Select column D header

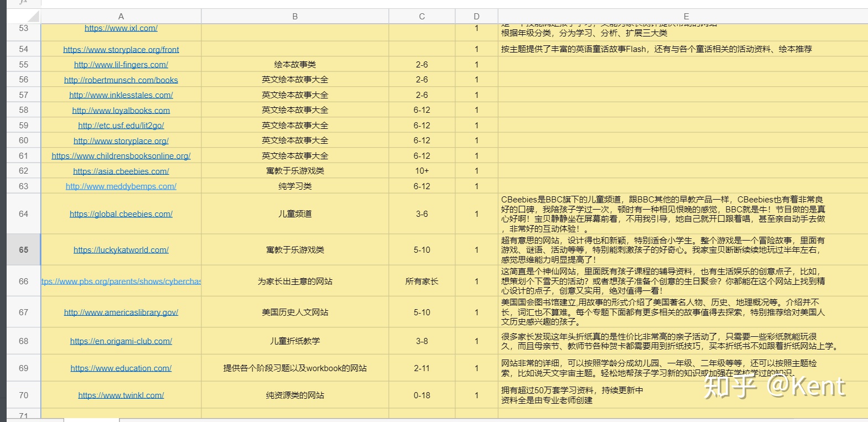[476, 17]
